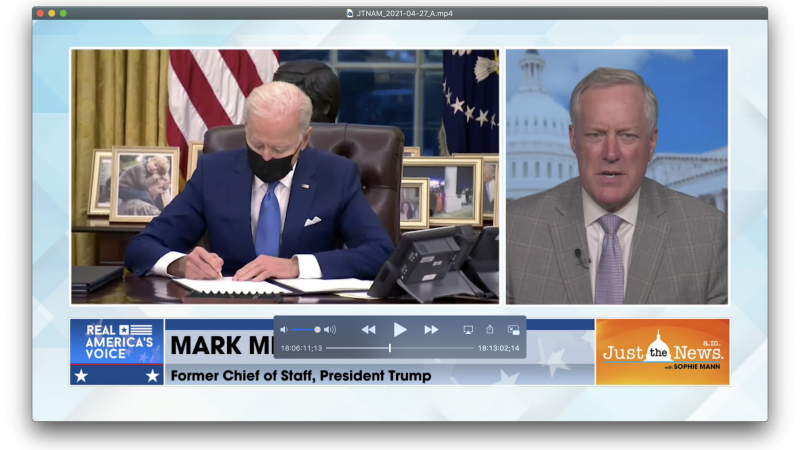Click the Former Chief of Staff caption text
This screenshot has height=450, width=800.
tap(301, 376)
